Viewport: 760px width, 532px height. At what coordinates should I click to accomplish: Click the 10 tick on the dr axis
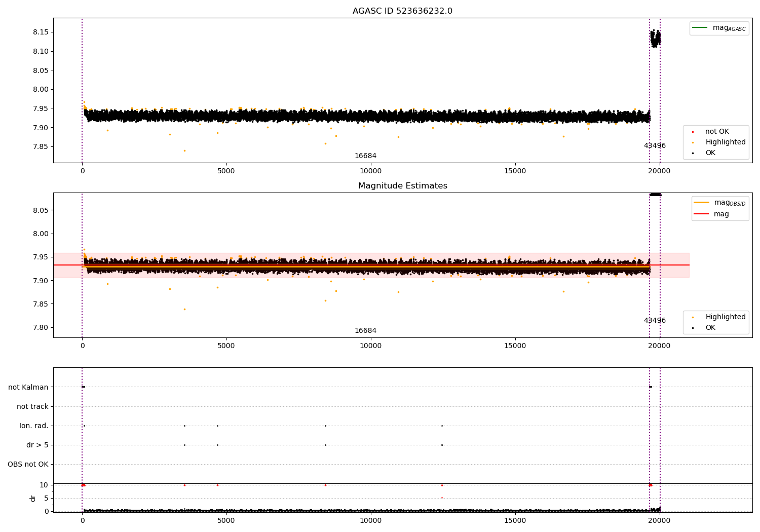(44, 485)
